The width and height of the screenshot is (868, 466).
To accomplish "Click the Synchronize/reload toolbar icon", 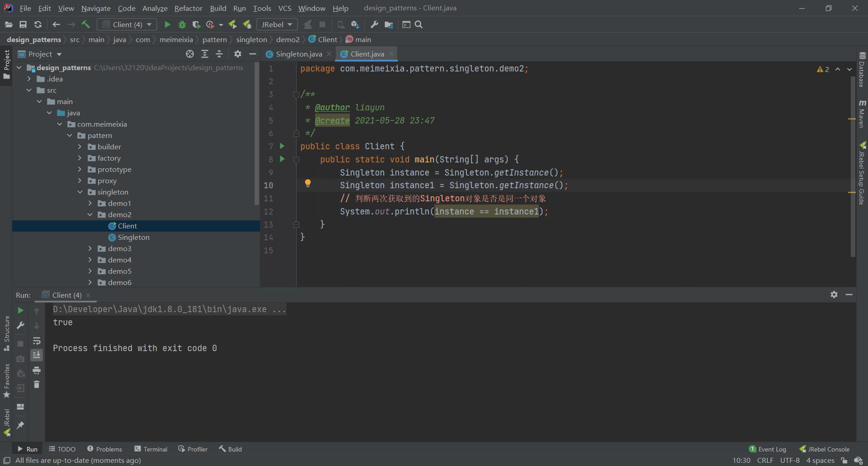I will click(x=38, y=24).
